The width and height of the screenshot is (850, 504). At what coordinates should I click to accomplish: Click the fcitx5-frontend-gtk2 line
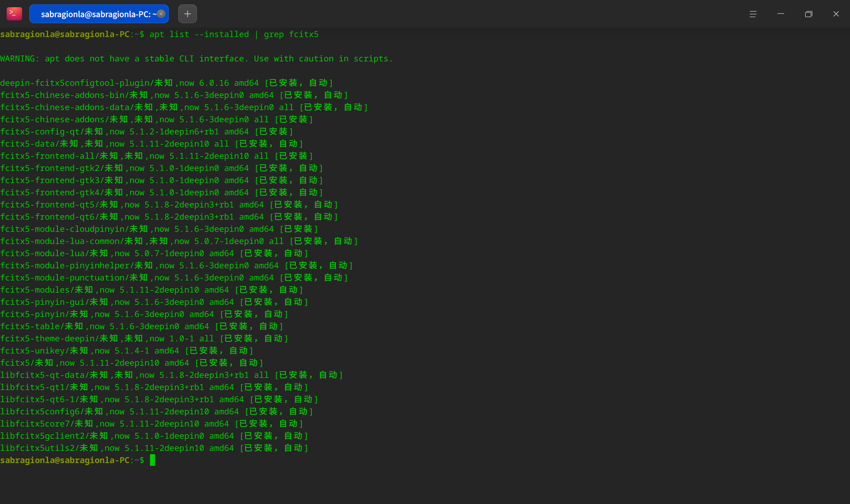coord(161,168)
